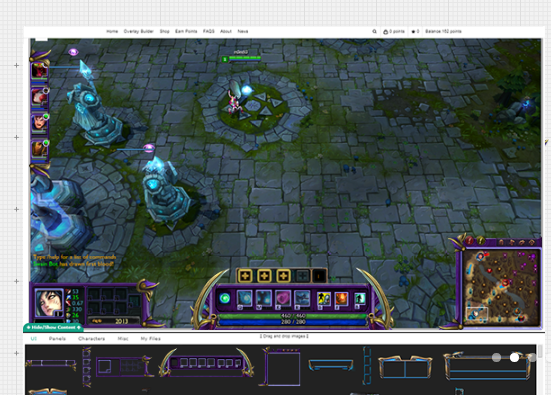Click the Hide/Show Content button
The height and width of the screenshot is (408, 551).
(53, 328)
